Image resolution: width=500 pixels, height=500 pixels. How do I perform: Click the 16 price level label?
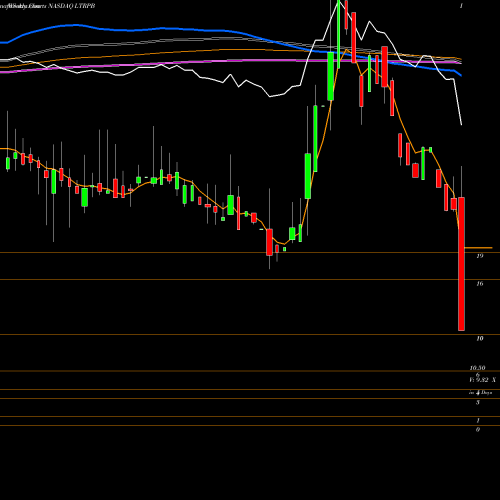(480, 284)
